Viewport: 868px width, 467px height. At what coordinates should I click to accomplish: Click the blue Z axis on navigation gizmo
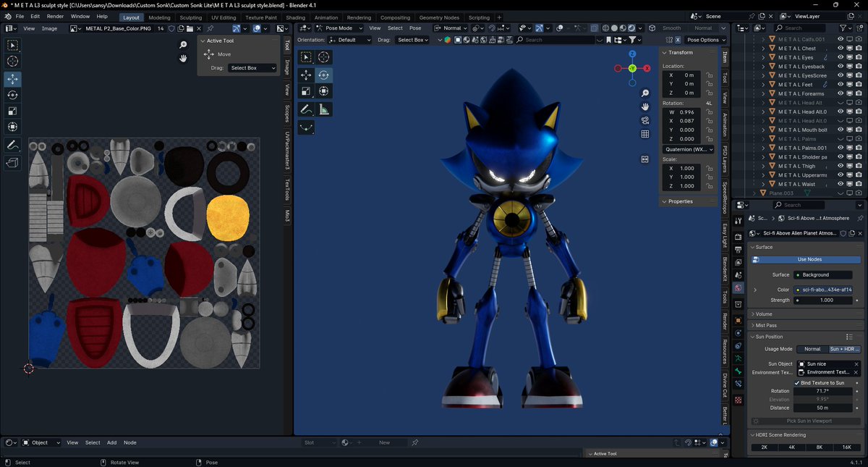[632, 54]
